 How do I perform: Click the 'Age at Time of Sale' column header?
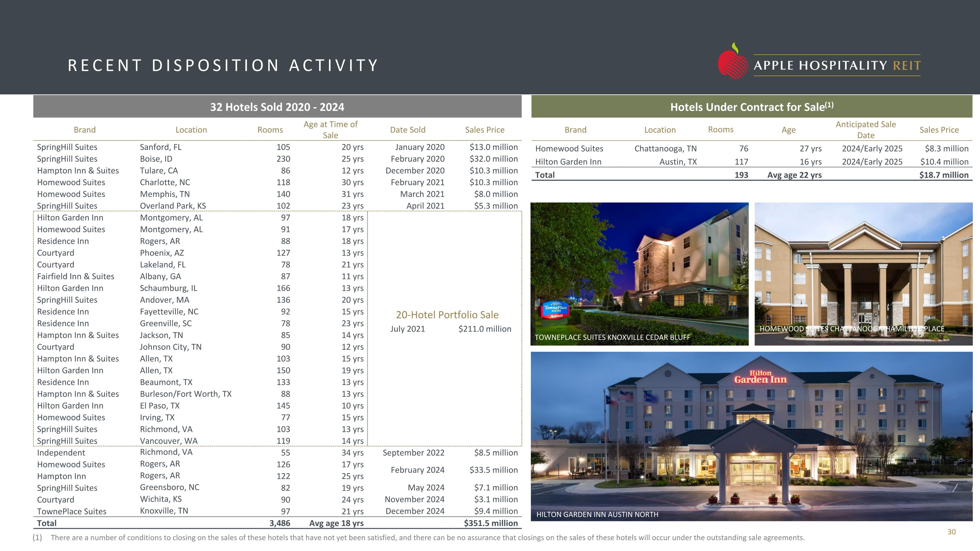tap(330, 130)
